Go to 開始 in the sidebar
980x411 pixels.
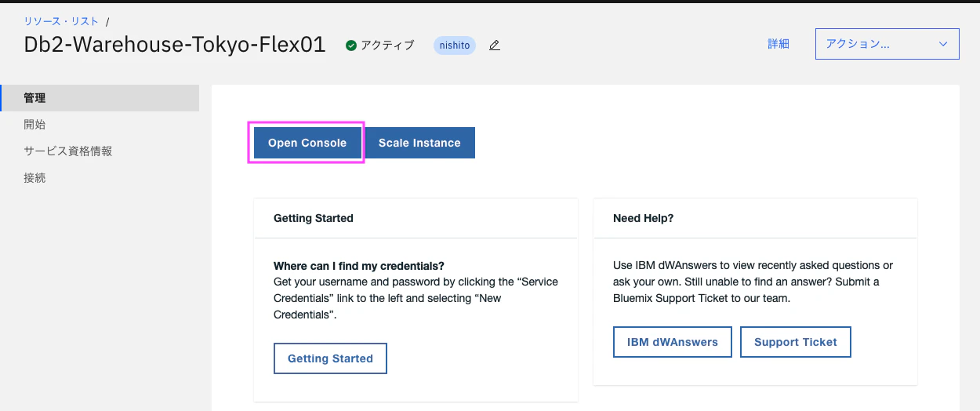tap(35, 125)
